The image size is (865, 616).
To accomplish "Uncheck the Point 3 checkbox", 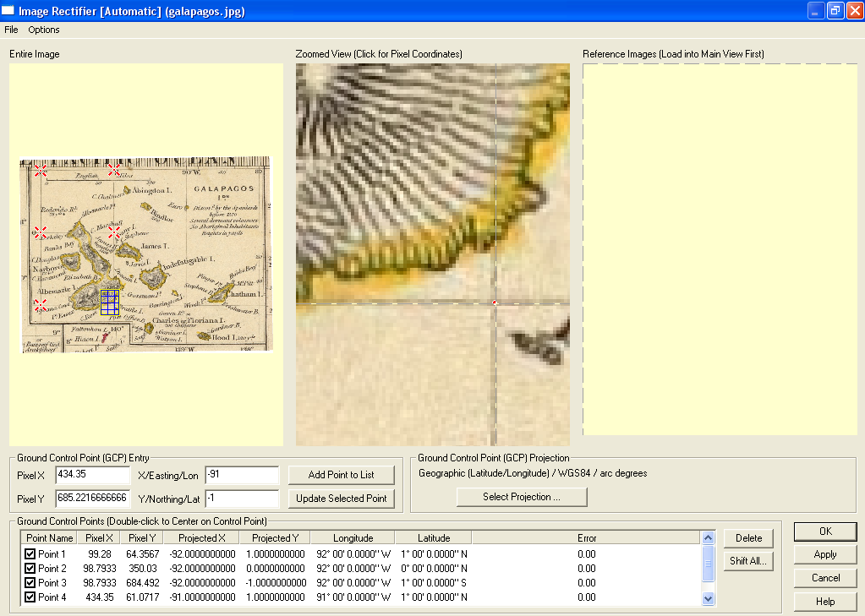I will tap(30, 582).
